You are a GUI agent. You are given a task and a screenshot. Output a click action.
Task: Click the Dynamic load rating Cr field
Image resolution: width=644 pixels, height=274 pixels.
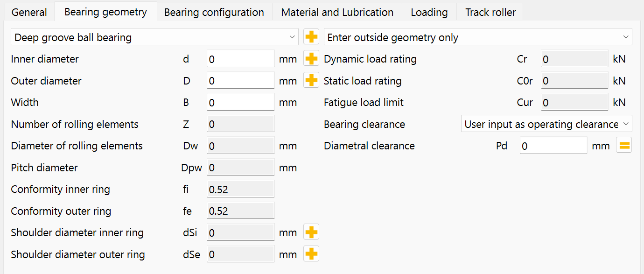click(x=574, y=59)
